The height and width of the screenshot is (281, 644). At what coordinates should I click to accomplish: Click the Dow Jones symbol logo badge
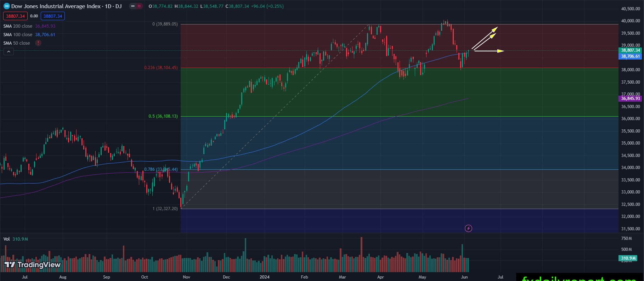click(x=6, y=6)
